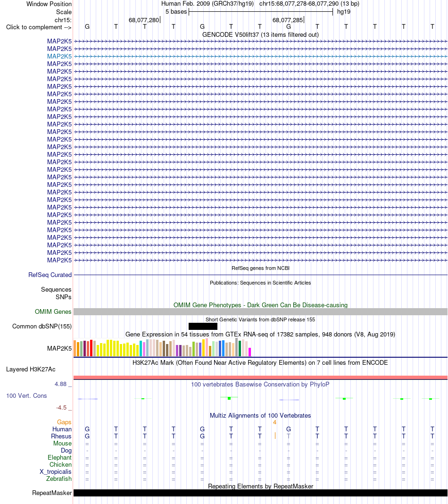Viewport: 448px width, 504px height.
Task: Click the pink H3K27Ac signal bar
Action: (x=260, y=378)
